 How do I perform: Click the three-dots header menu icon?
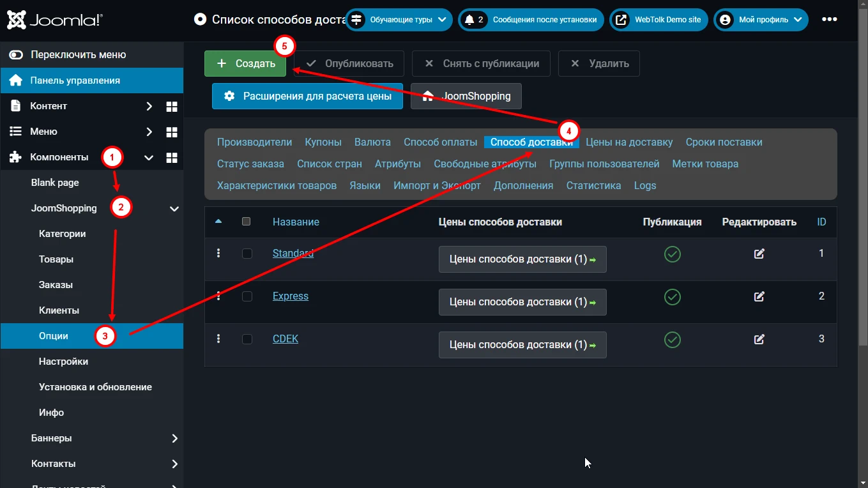(830, 20)
